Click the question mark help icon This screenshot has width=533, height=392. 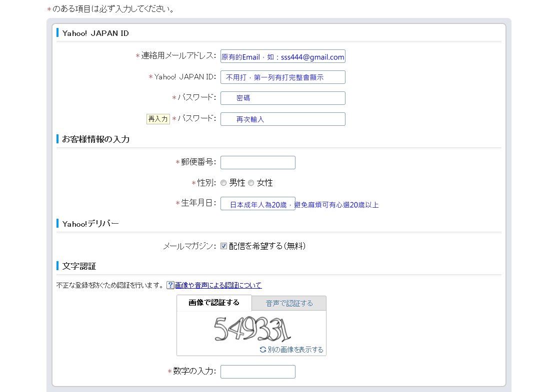click(170, 285)
